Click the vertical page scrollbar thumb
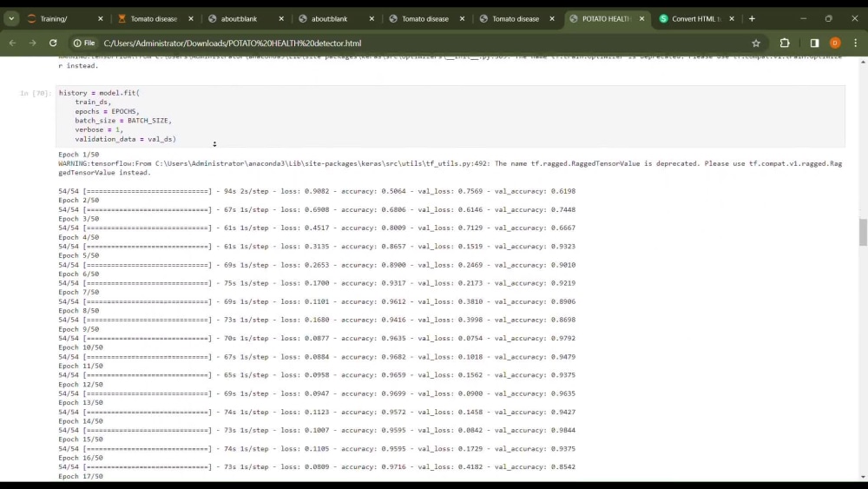This screenshot has height=489, width=868. tap(863, 232)
